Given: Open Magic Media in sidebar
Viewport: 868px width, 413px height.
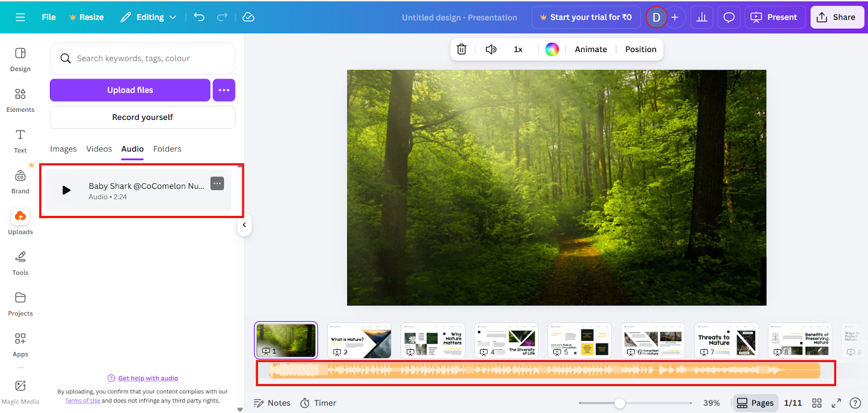Looking at the screenshot, I should point(20,392).
